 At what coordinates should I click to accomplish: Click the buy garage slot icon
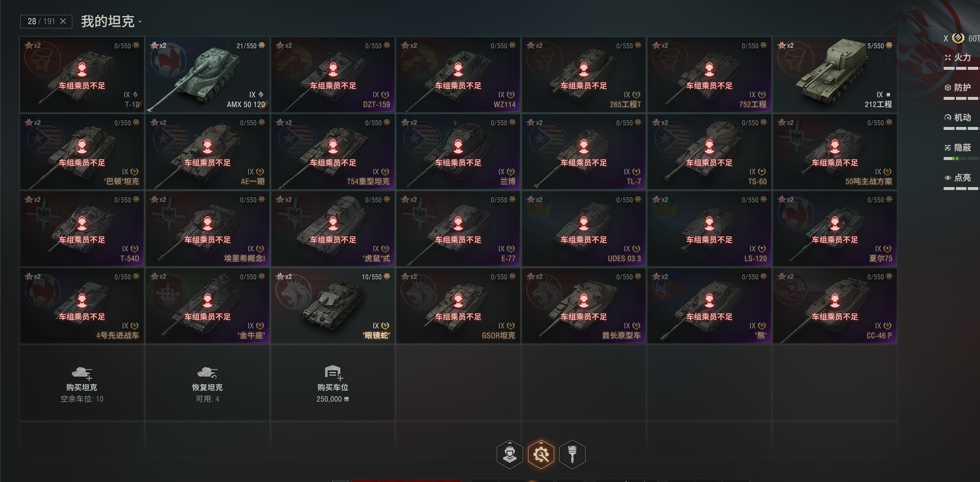pos(333,373)
